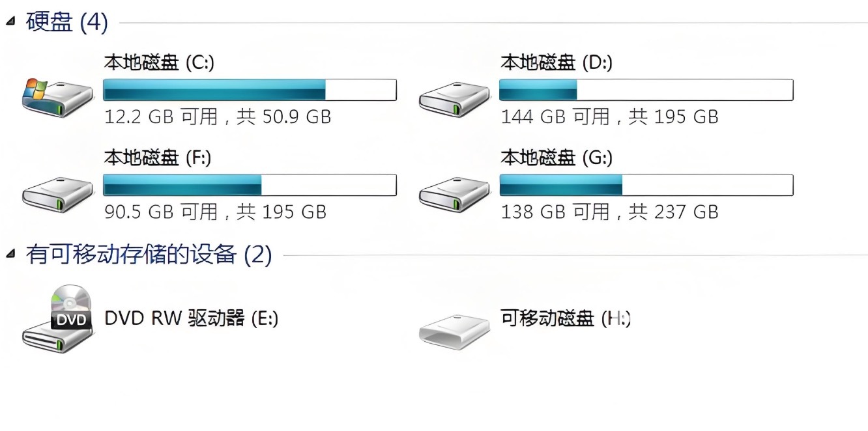Click the D: drive capacity bar
Image resolution: width=868 pixels, height=431 pixels.
646,90
